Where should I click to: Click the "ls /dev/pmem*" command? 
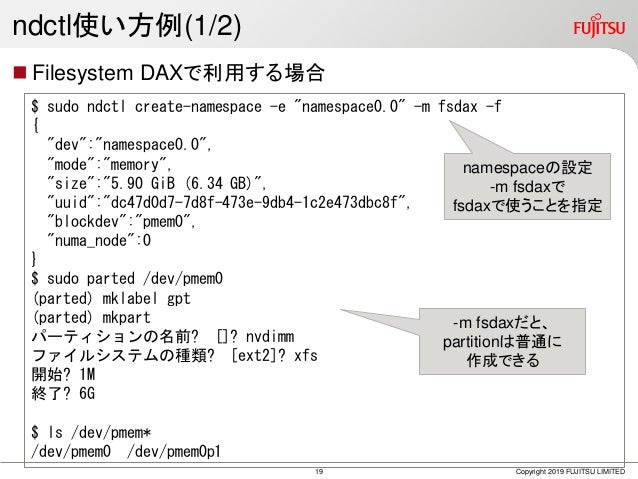pos(91,432)
